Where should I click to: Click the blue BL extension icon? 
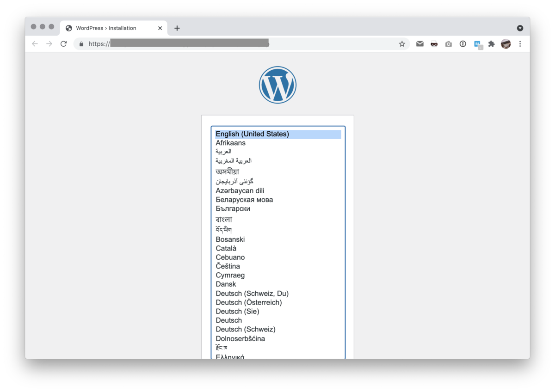coord(478,44)
